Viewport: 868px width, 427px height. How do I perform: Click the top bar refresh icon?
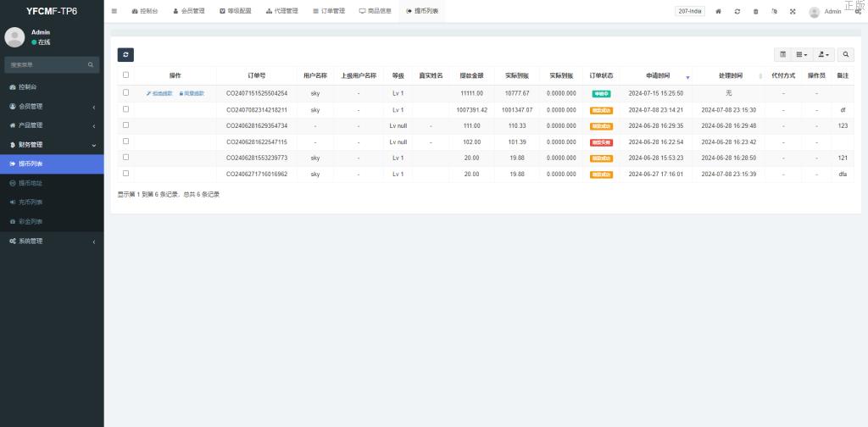click(737, 11)
